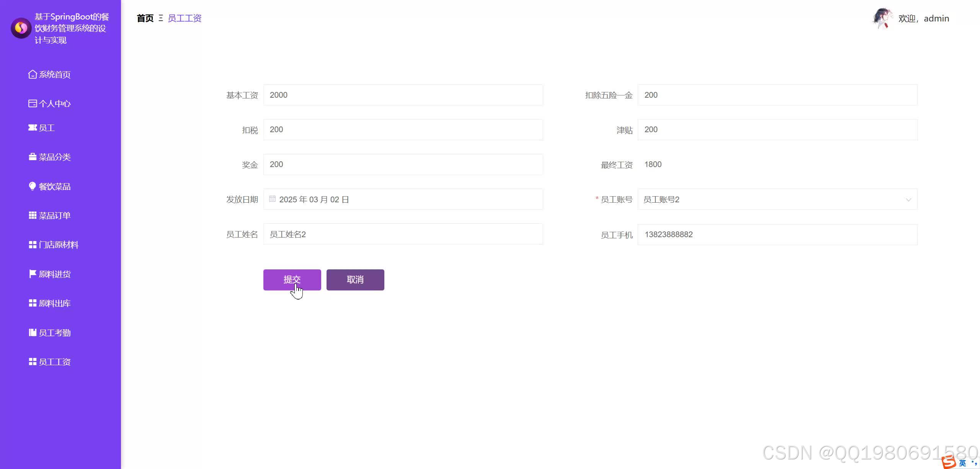Open 菜品订单 in the sidebar
Image resolution: width=980 pixels, height=469 pixels.
click(54, 216)
